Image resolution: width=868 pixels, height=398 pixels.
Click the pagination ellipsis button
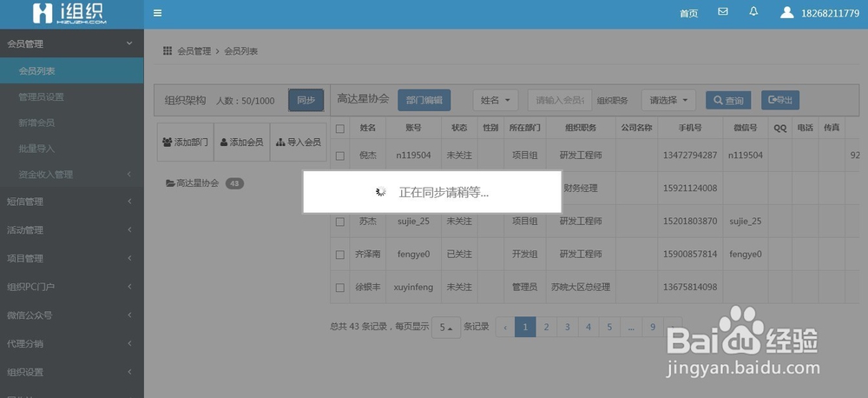pos(631,327)
